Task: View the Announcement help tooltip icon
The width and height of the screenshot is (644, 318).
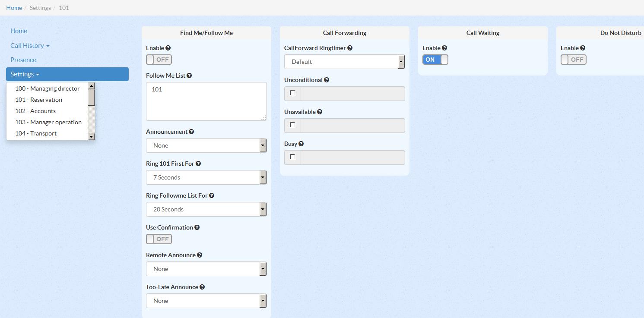Action: tap(191, 132)
